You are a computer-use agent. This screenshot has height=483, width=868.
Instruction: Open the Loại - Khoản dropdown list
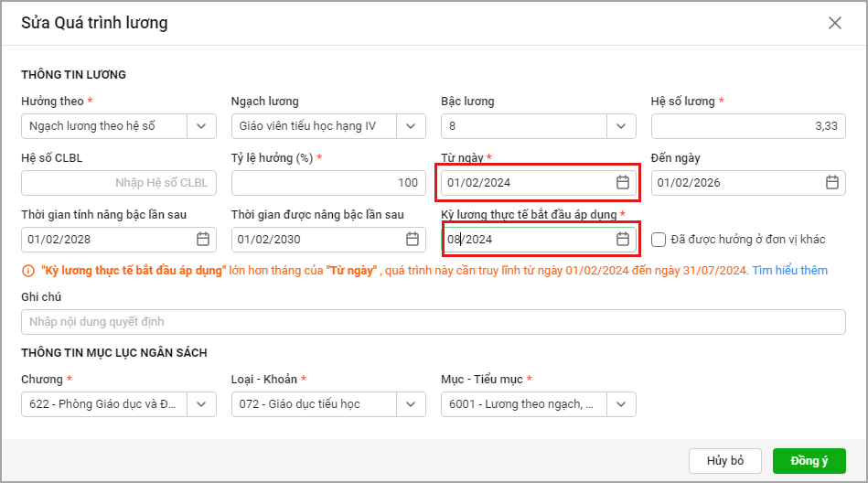pyautogui.click(x=412, y=404)
